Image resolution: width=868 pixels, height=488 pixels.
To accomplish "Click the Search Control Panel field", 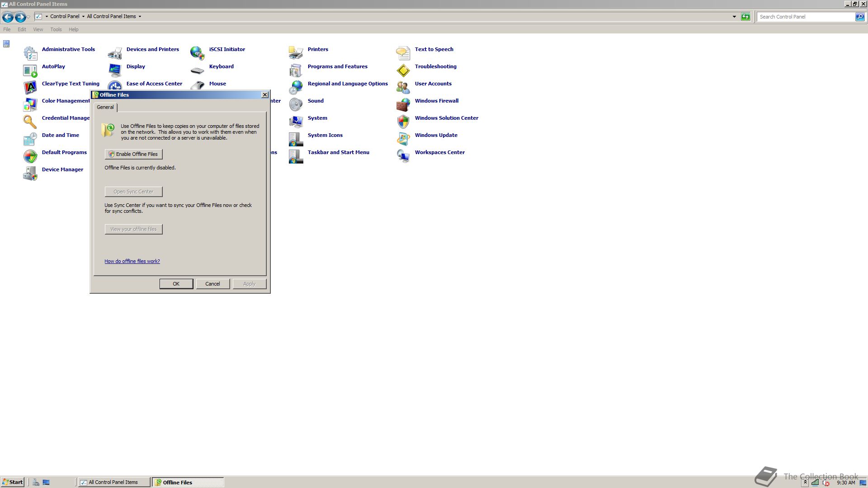I will click(x=806, y=17).
